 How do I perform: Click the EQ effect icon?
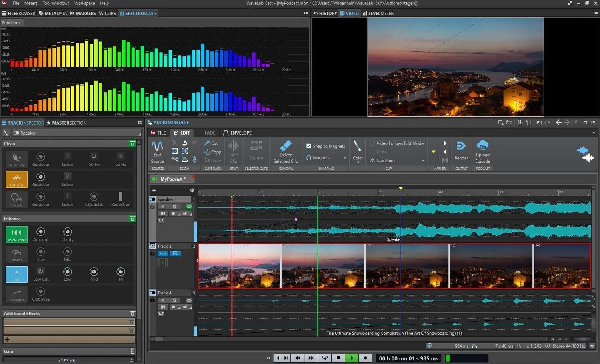pos(17,274)
